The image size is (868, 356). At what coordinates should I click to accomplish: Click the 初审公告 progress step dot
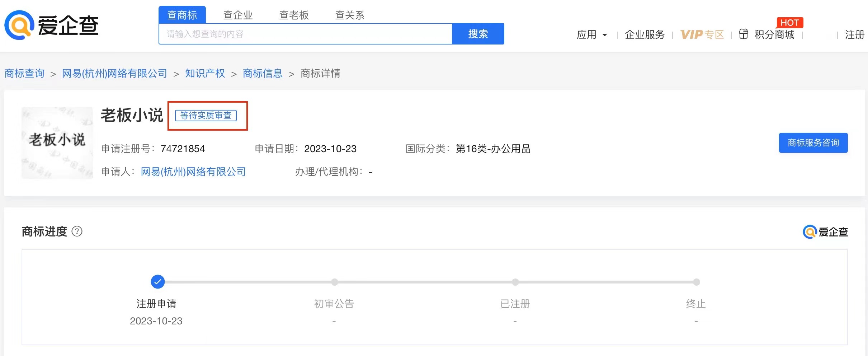click(x=335, y=282)
